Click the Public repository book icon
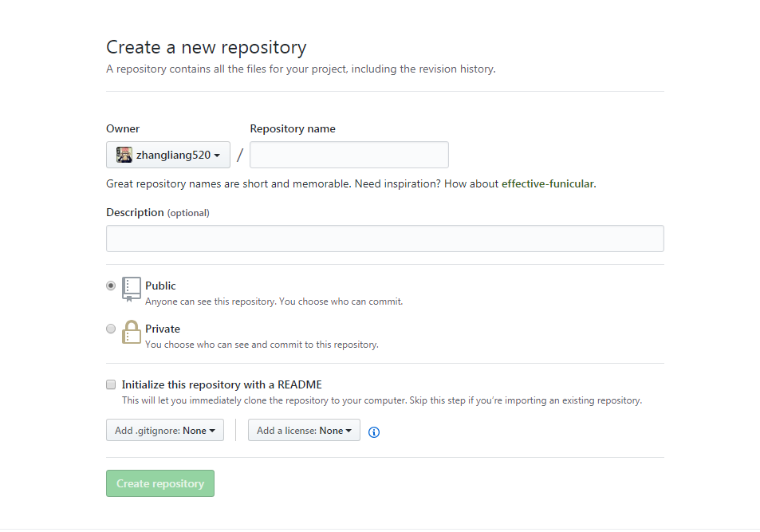The width and height of the screenshot is (760, 532). [x=131, y=289]
